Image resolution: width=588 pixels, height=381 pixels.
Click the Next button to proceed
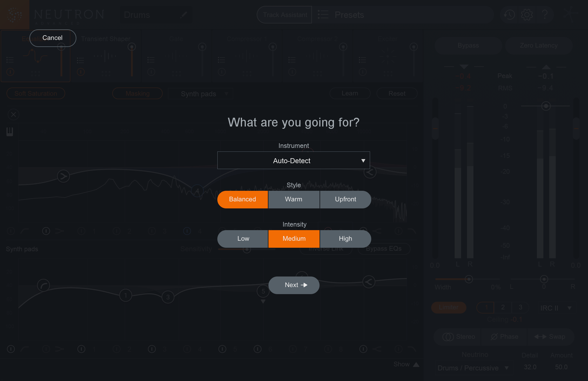[294, 285]
